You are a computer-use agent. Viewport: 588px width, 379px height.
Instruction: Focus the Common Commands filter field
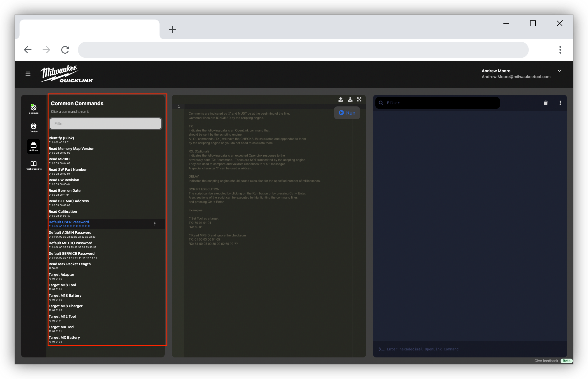pyautogui.click(x=106, y=124)
